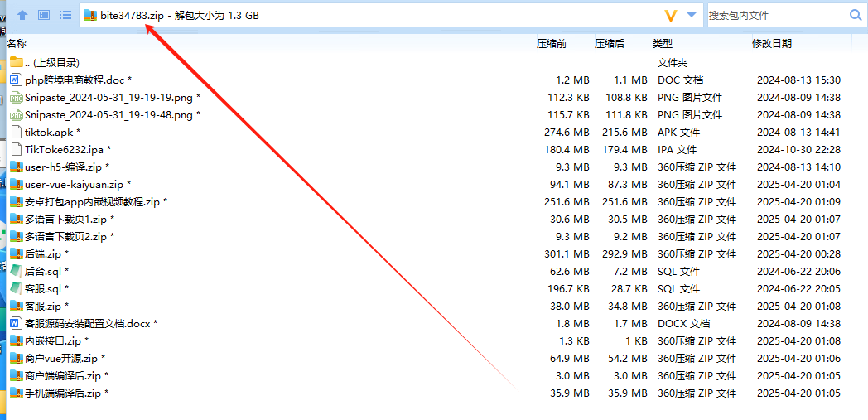Click the zip icon of 内嵌接口.zip
Image resolution: width=868 pixels, height=420 pixels.
pyautogui.click(x=16, y=340)
